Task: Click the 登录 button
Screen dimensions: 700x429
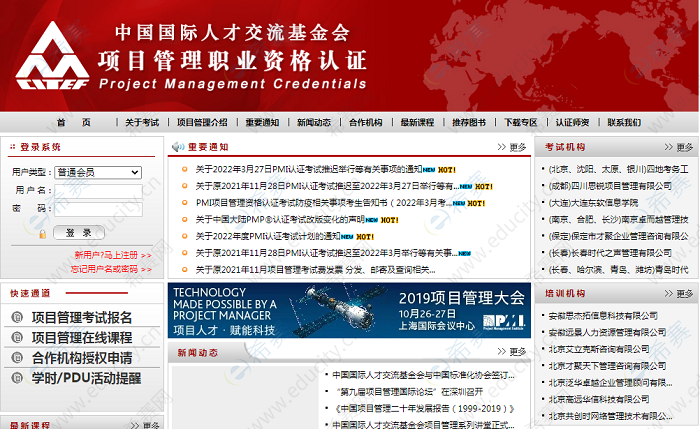Action: coord(79,233)
